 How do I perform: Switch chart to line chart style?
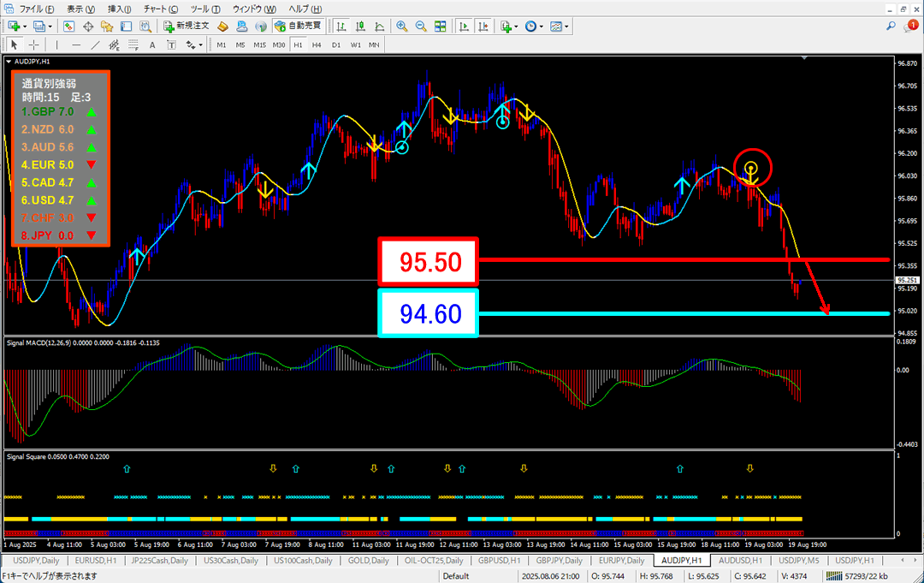380,27
